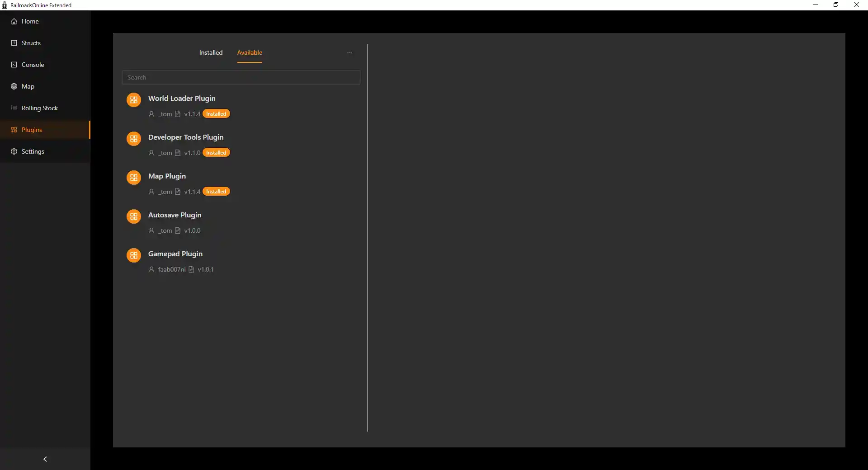
Task: Click Autosave Plugin orange icon
Action: click(134, 216)
